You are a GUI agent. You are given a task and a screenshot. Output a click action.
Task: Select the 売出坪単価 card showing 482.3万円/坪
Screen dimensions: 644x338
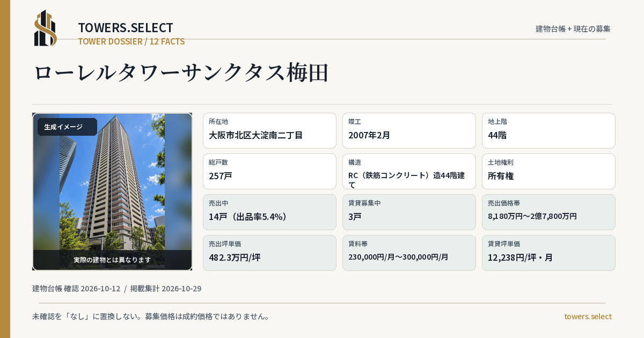(x=269, y=253)
